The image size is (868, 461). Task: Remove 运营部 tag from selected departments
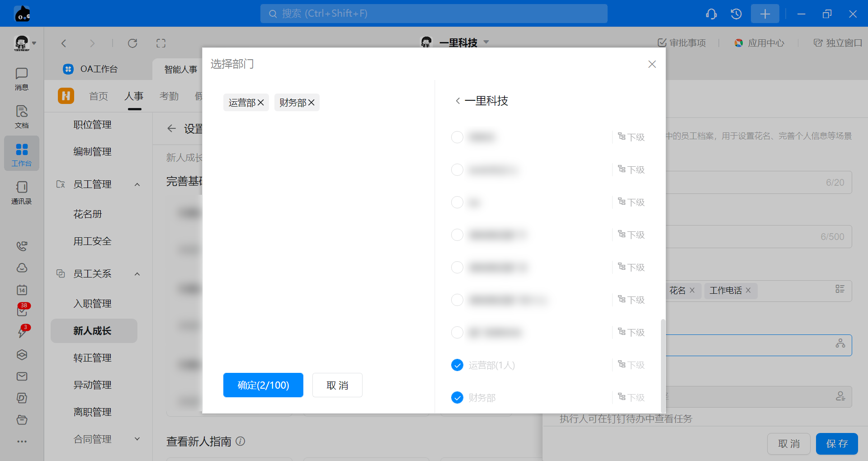(x=261, y=103)
